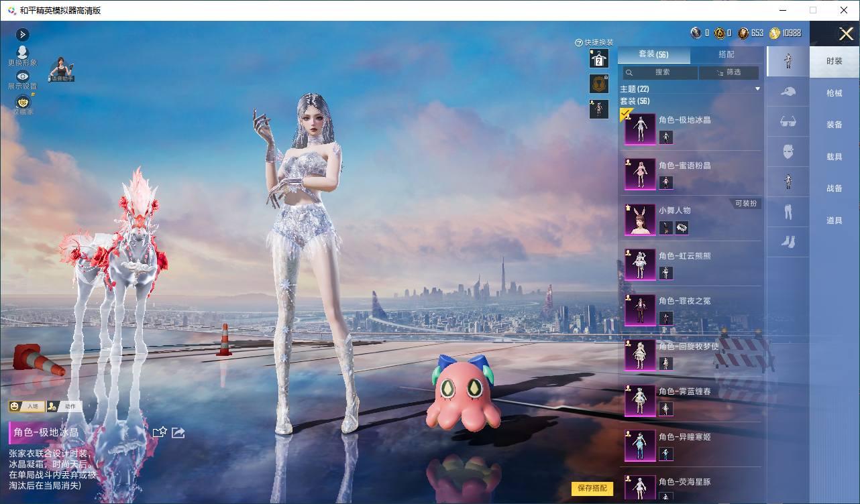Open the 筛选 filter dropdown

(x=729, y=72)
